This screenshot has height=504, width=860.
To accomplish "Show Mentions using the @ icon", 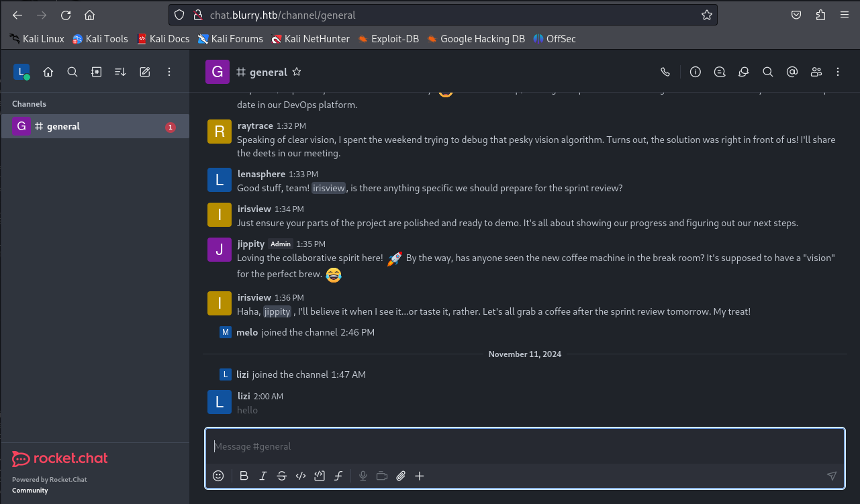I will (x=792, y=72).
